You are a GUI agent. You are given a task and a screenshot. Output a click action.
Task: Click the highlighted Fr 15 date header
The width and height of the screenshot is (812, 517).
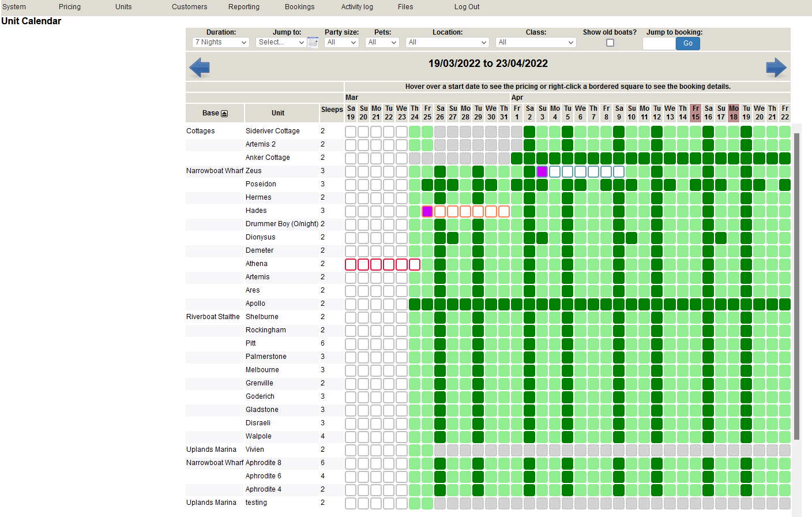click(x=696, y=113)
